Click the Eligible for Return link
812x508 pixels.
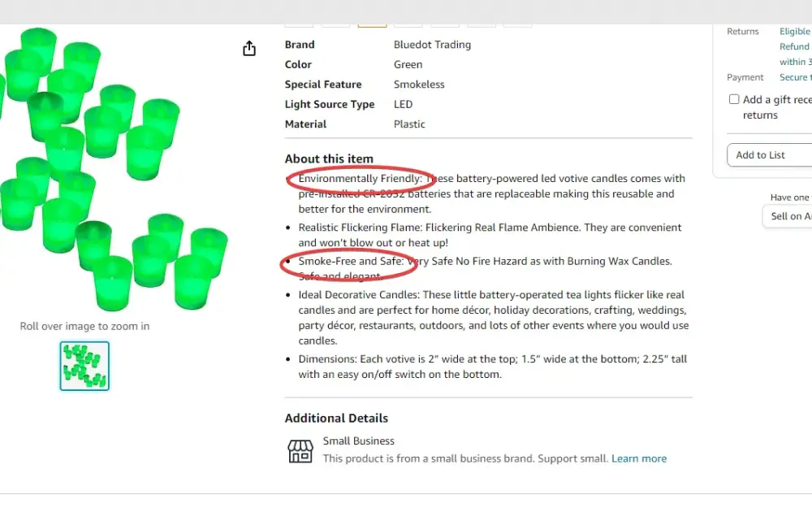pos(795,31)
